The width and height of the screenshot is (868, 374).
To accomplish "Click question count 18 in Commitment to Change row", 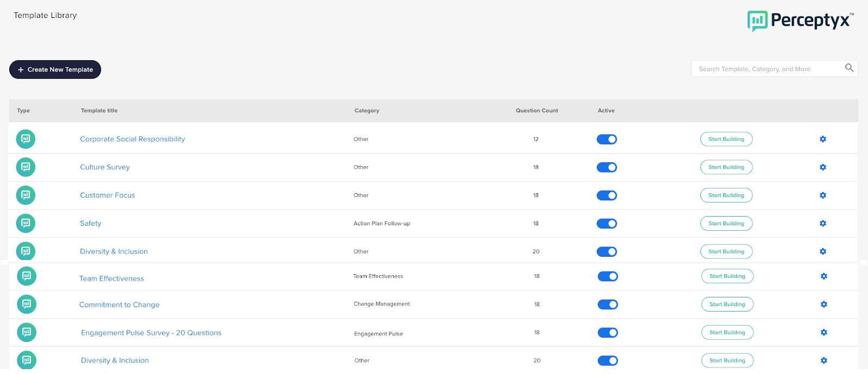I will 537,305.
